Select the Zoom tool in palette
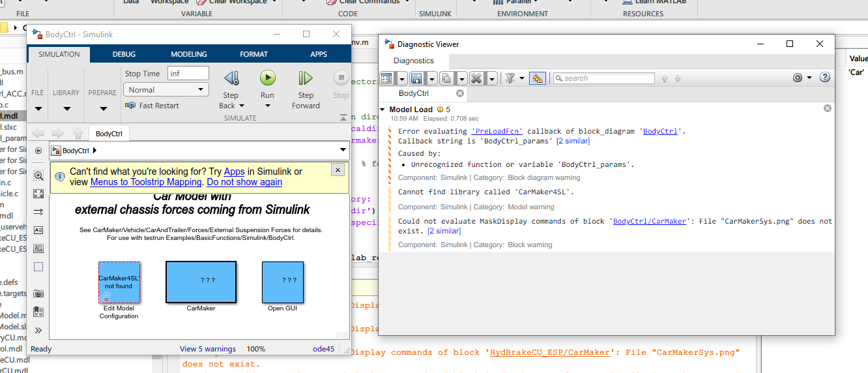This screenshot has height=373, width=868. 38,175
